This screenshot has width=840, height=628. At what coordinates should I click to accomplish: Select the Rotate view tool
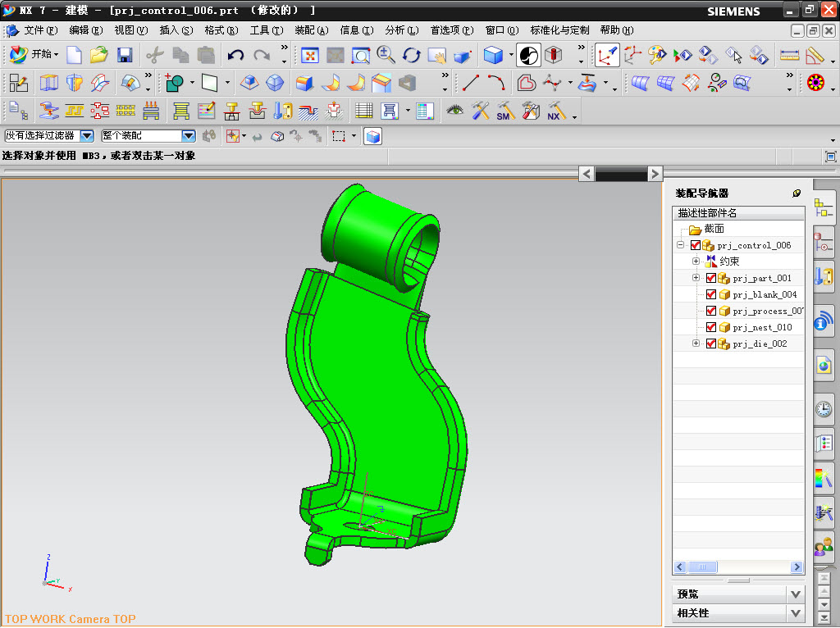tap(412, 55)
